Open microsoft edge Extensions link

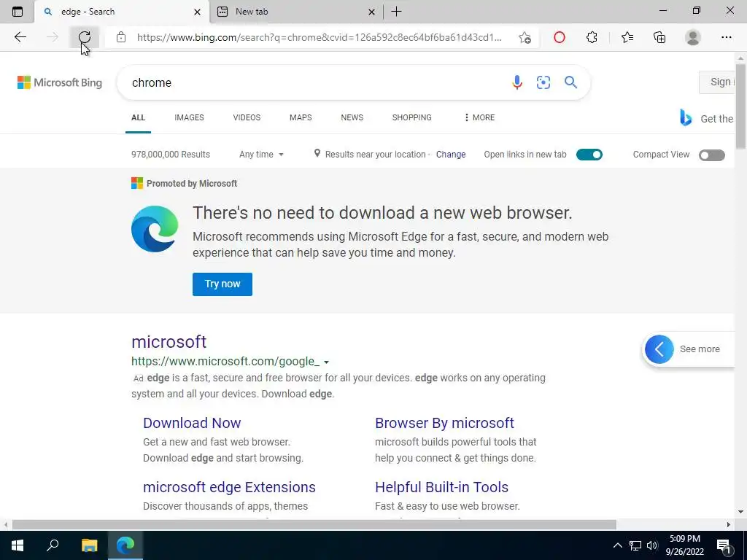229,487
